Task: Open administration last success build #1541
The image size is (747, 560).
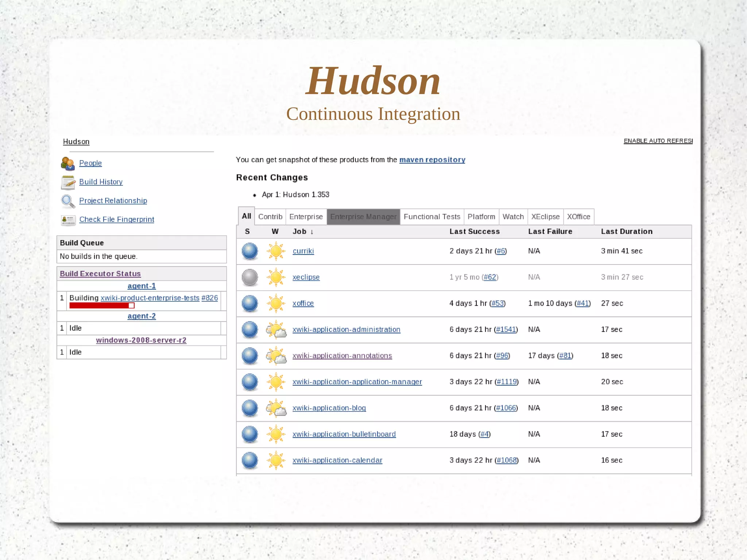Action: click(506, 329)
